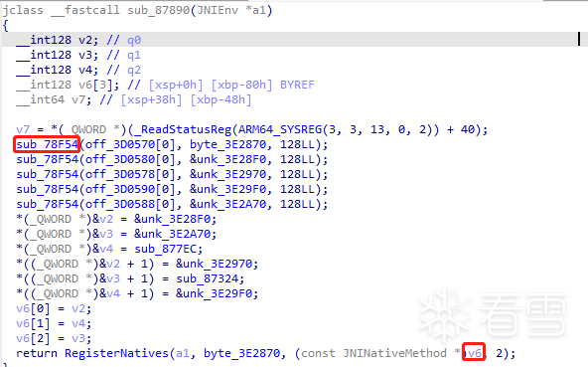Click off_3D0580 reference
The width and height of the screenshot is (588, 367).
click(x=120, y=159)
